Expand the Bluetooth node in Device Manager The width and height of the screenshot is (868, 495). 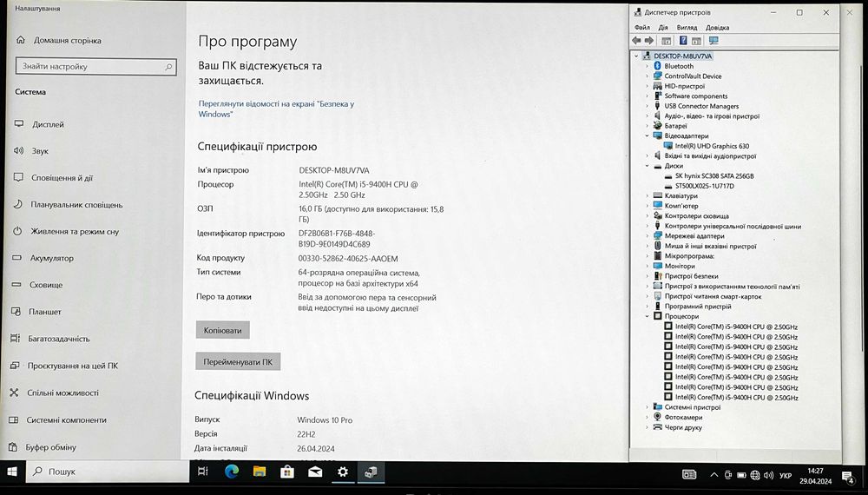[x=647, y=66]
